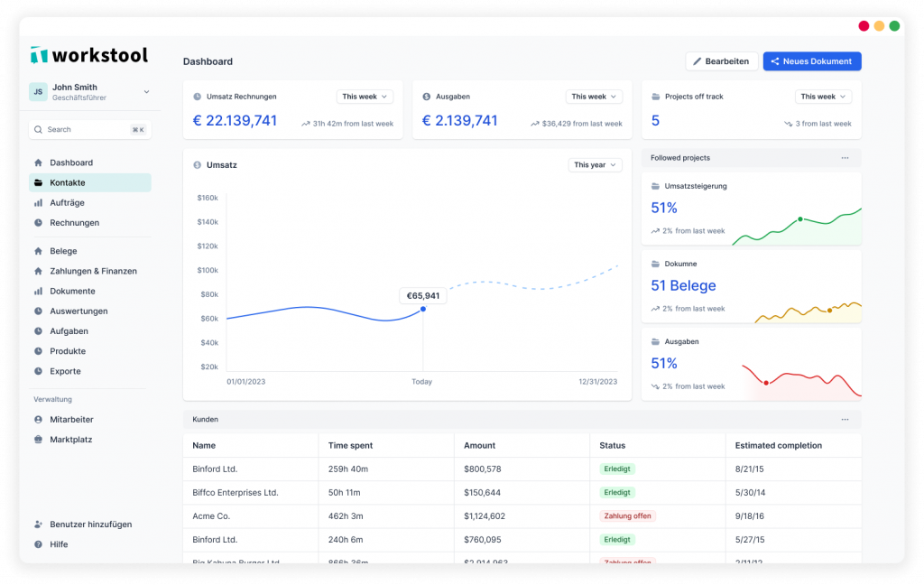Click the Marktplatz store icon
This screenshot has width=924, height=585.
38,440
